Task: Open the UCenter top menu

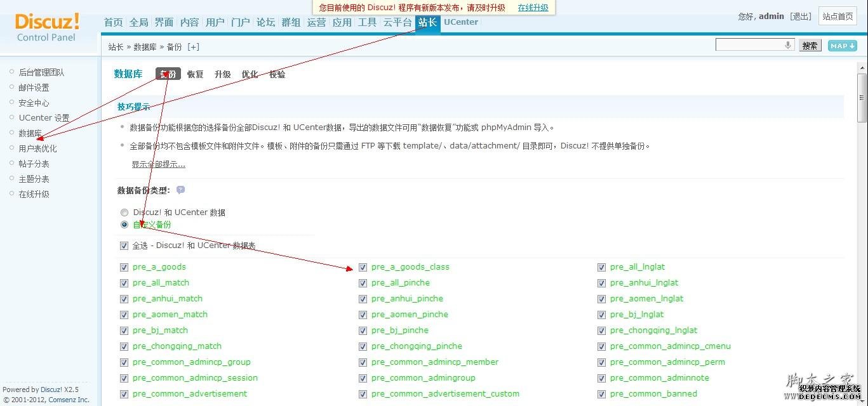Action: click(461, 22)
